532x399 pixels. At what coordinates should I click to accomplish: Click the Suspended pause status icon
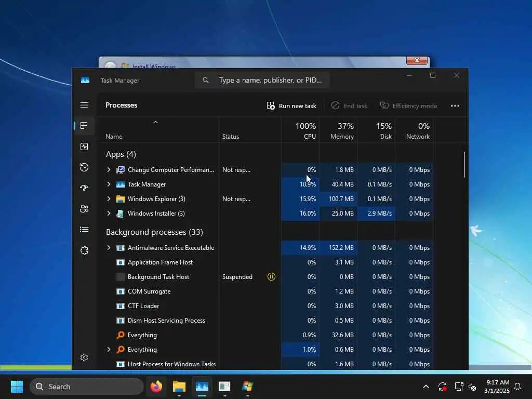point(271,277)
